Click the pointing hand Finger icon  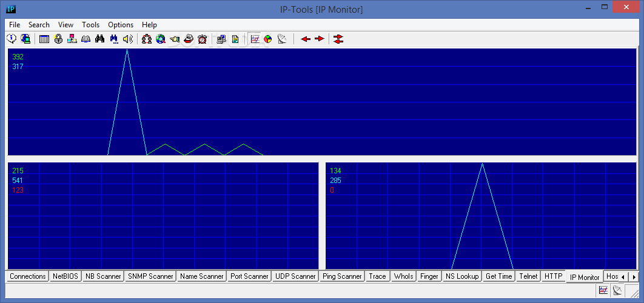(175, 39)
